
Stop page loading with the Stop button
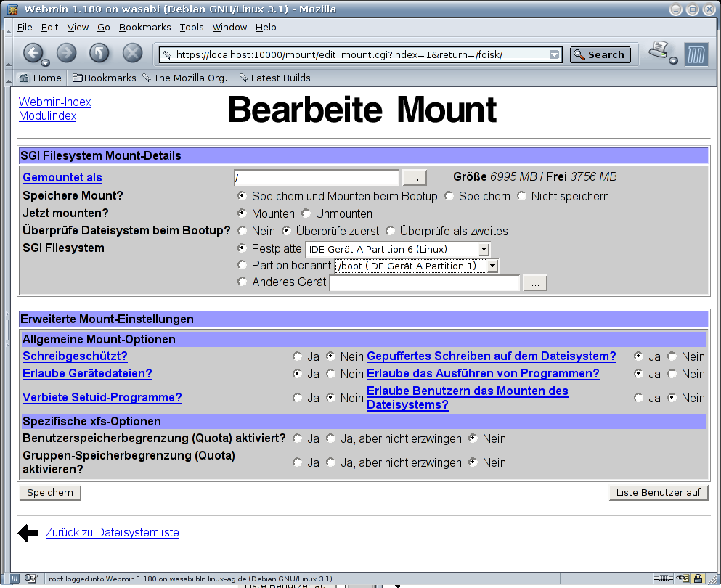click(x=132, y=53)
